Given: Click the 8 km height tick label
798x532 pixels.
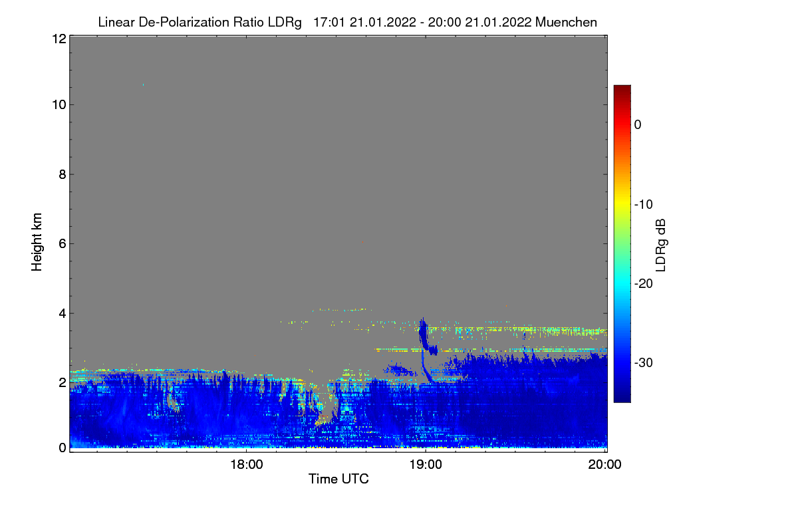Looking at the screenshot, I should pyautogui.click(x=62, y=174).
